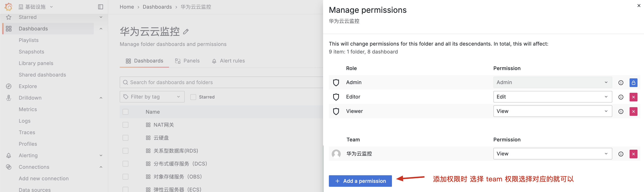Expand the Alerting sidebar section
Screen dimensions: 644x192
pos(101,155)
